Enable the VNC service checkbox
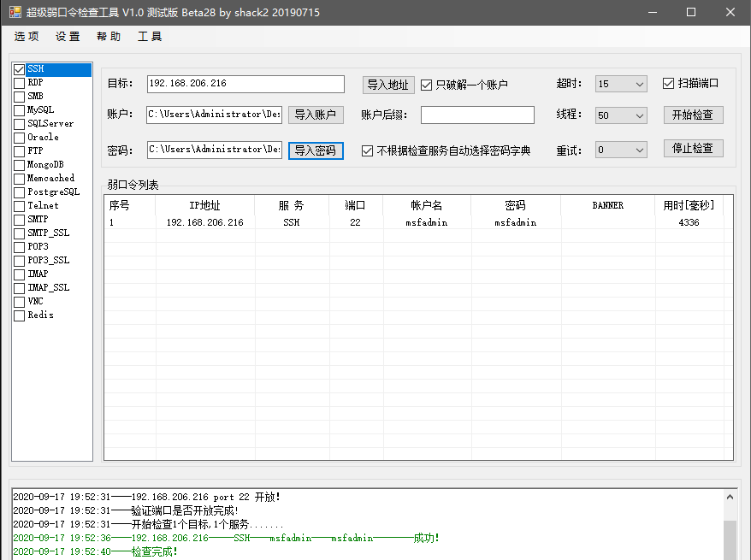This screenshot has width=751, height=560. click(19, 302)
